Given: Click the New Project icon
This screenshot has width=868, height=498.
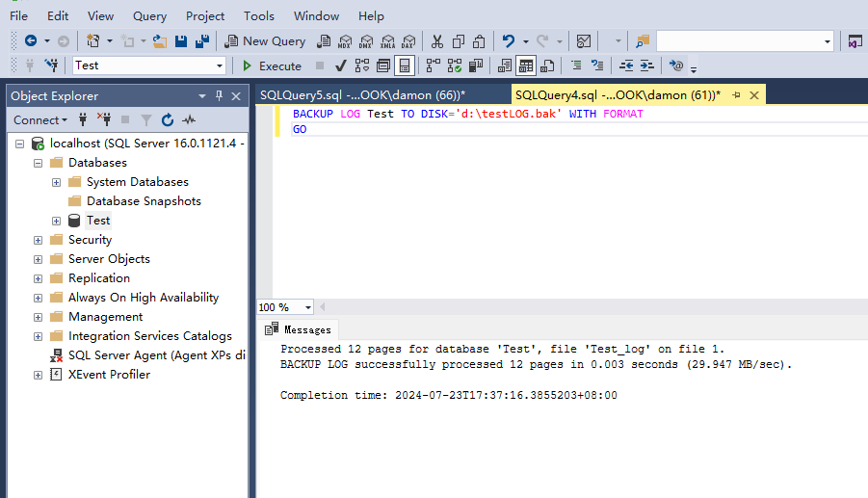Looking at the screenshot, I should (x=93, y=41).
